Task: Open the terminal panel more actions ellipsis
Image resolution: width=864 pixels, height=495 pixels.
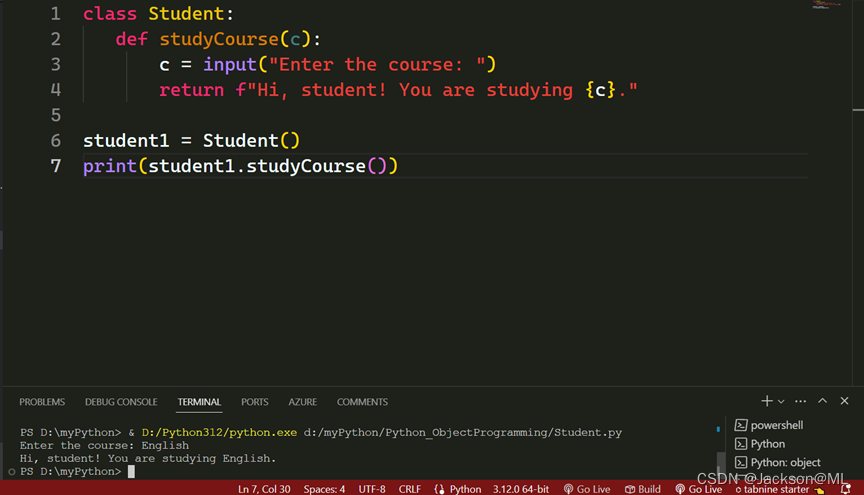Action: [801, 401]
